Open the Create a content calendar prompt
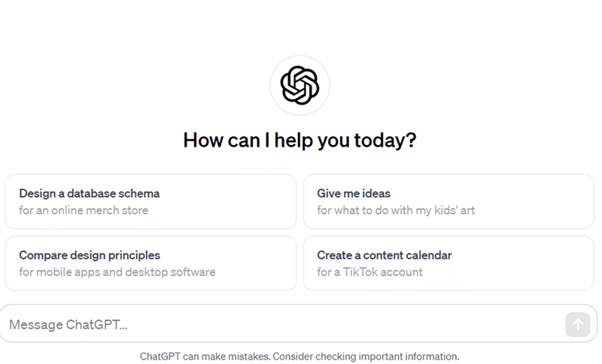 [x=448, y=263]
